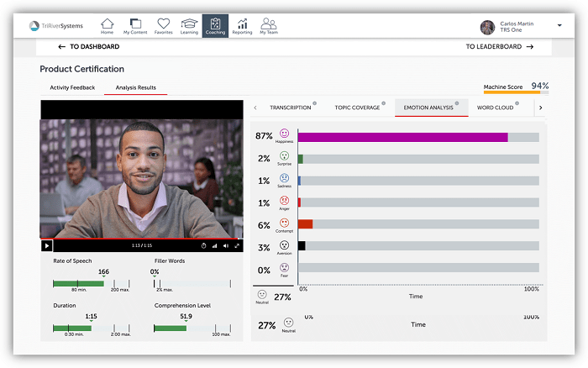This screenshot has width=588, height=368.
Task: Open video quality bars icon
Action: [x=214, y=245]
